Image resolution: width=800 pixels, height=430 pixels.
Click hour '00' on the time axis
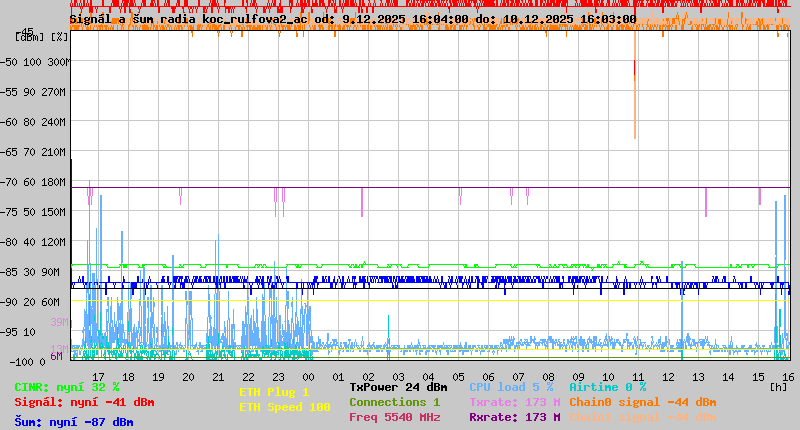[x=308, y=377]
